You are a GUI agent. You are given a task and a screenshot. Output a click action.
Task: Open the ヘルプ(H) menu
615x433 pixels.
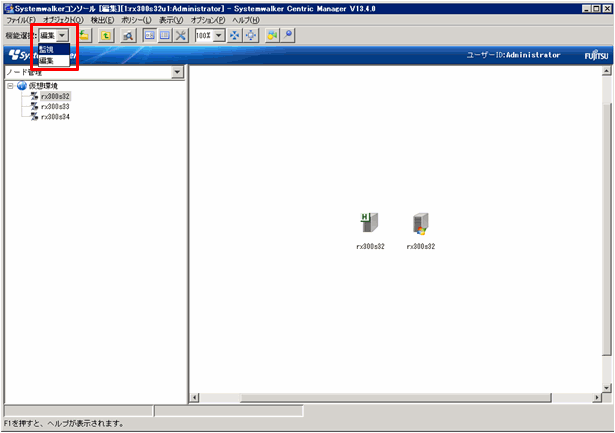[246, 20]
